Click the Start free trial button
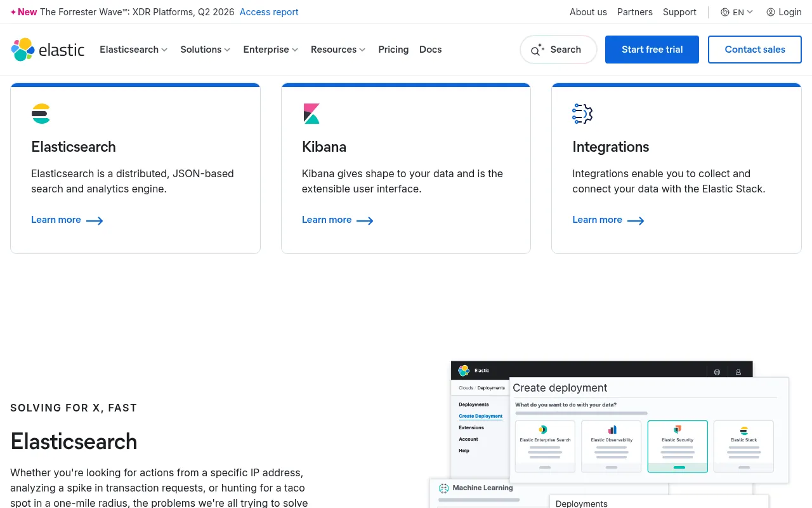Viewport: 812px width, 508px height. [652, 50]
